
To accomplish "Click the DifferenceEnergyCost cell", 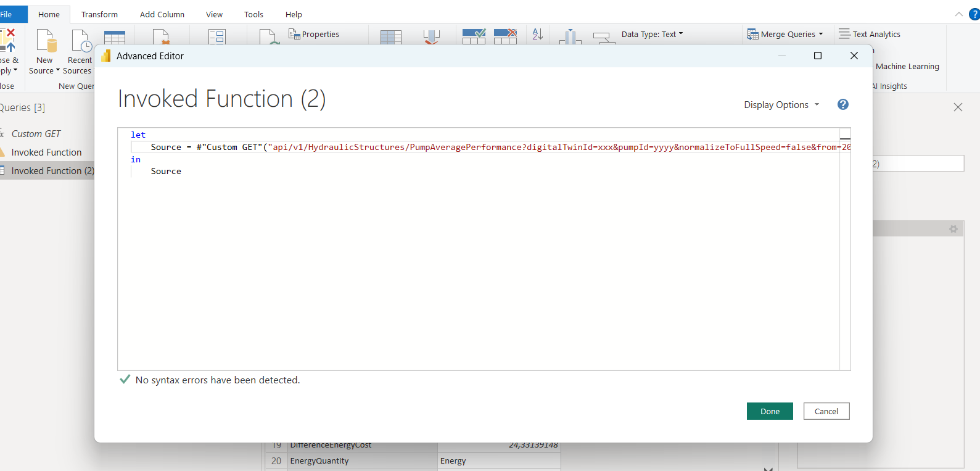I will (363, 445).
